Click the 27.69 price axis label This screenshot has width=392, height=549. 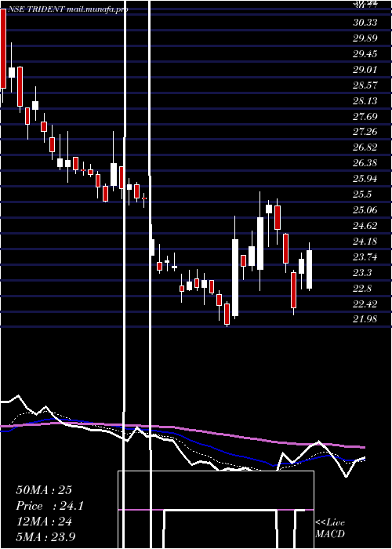(x=365, y=116)
